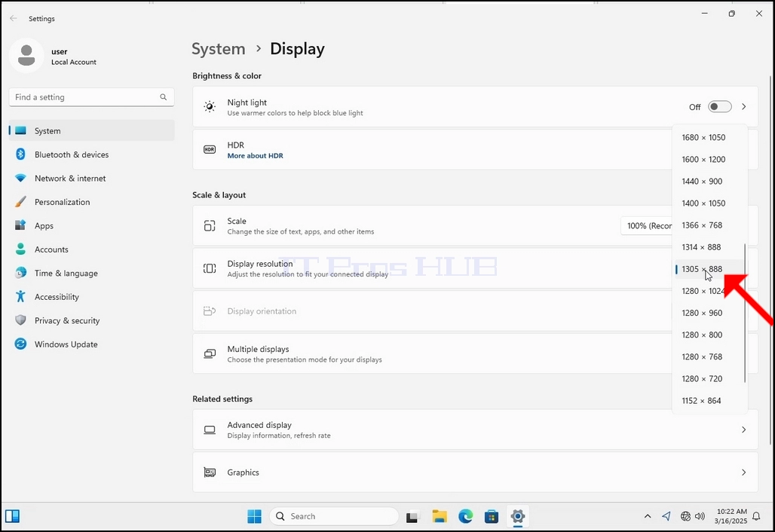775x532 pixels.
Task: Click the back arrow at the top left
Action: pos(14,18)
